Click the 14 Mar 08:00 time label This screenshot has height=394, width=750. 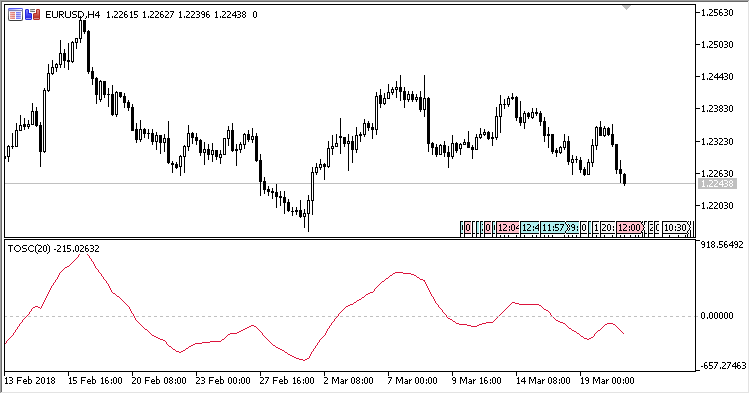pos(543,381)
